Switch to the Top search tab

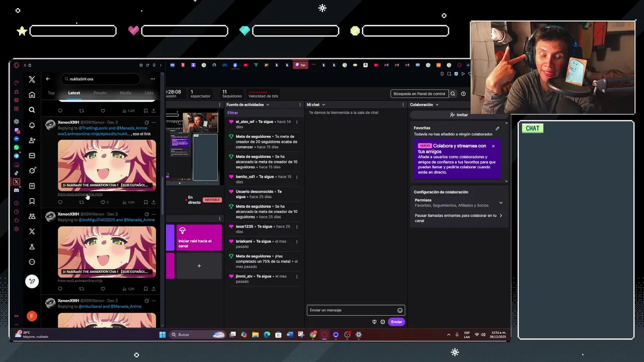(x=51, y=93)
